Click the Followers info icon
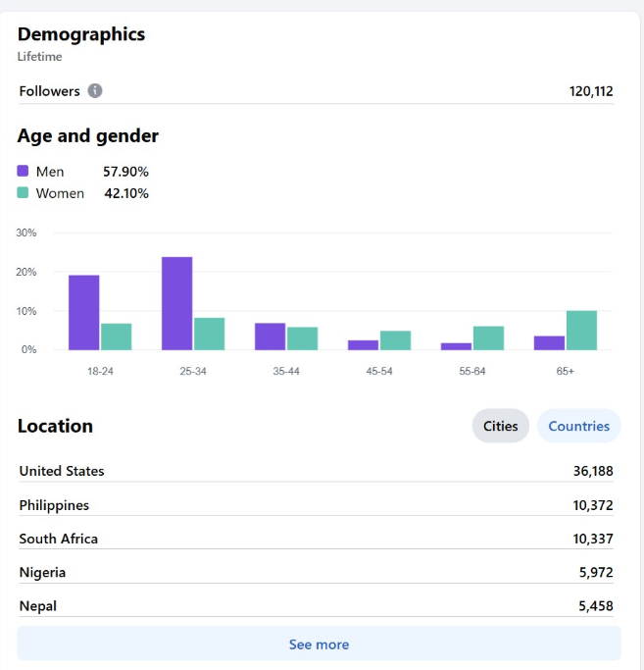Image resolution: width=644 pixels, height=670 pixels. 95,91
